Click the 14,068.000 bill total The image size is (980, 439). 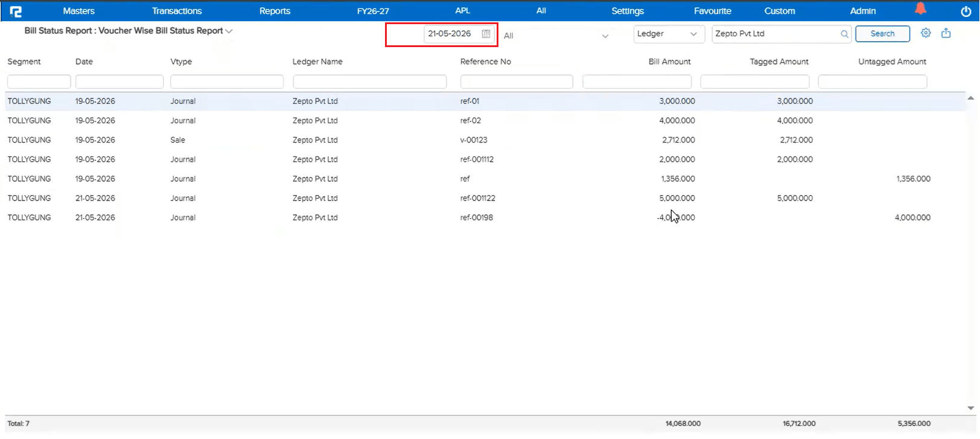[x=683, y=423]
